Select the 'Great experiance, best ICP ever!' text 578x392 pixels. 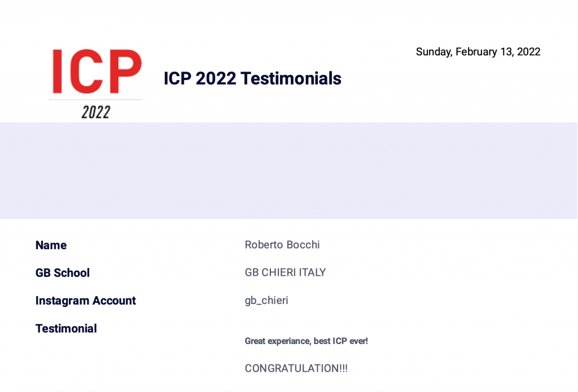pyautogui.click(x=306, y=341)
